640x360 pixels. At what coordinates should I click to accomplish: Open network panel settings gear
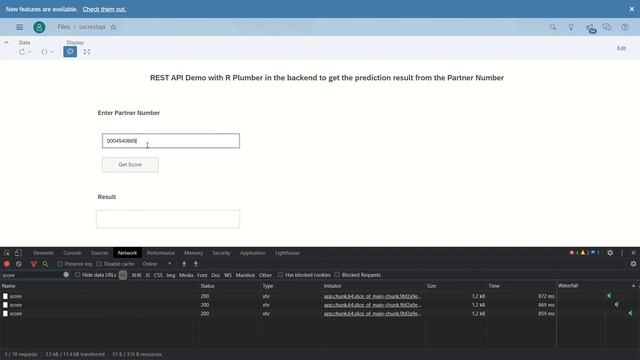coord(633,264)
